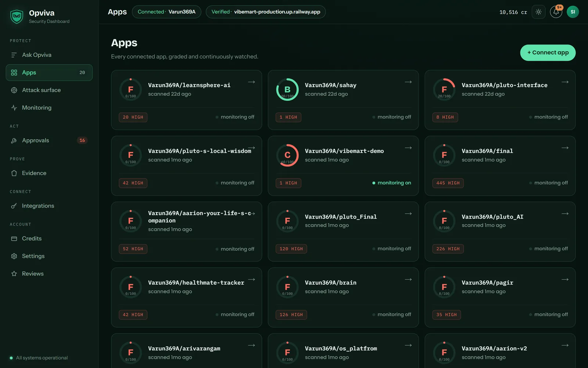Open pluto-interface via its arrow icon
Screen dimensions: 588x368
click(x=565, y=82)
